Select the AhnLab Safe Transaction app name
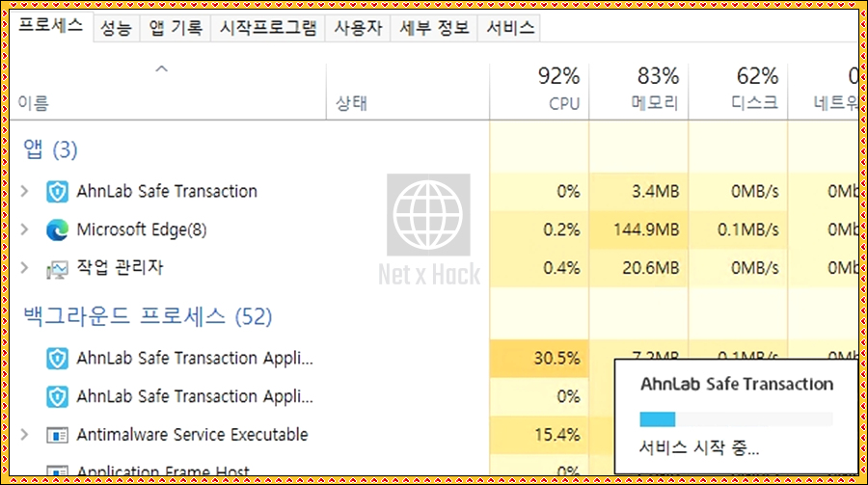 pyautogui.click(x=167, y=192)
